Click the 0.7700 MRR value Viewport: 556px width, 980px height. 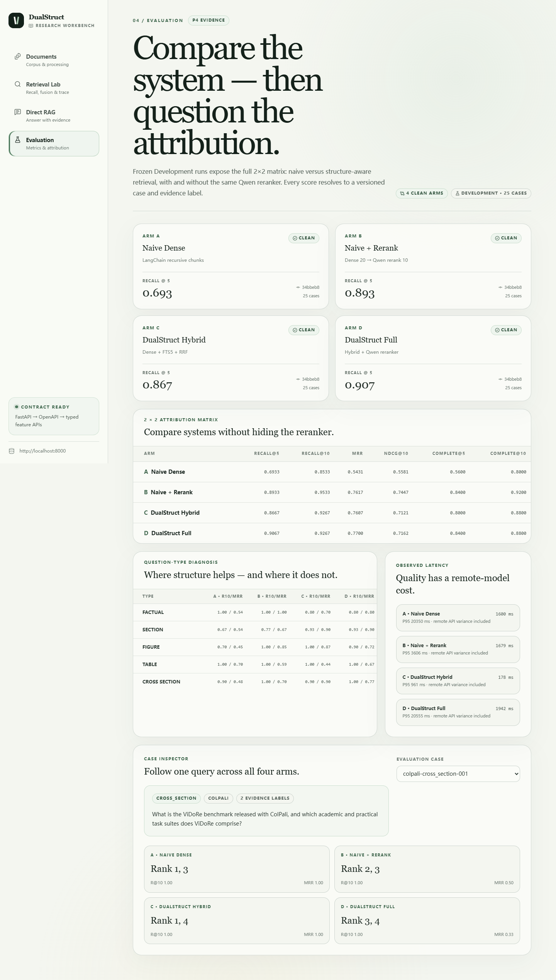[x=355, y=533]
